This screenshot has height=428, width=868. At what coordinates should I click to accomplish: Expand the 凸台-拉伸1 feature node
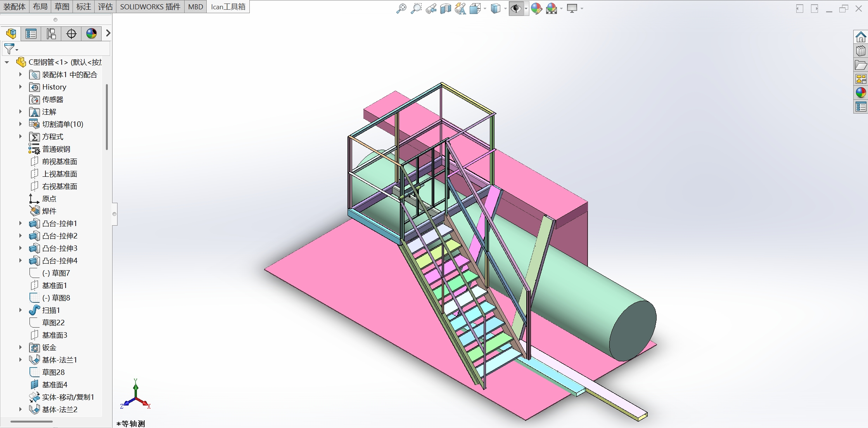pos(21,223)
